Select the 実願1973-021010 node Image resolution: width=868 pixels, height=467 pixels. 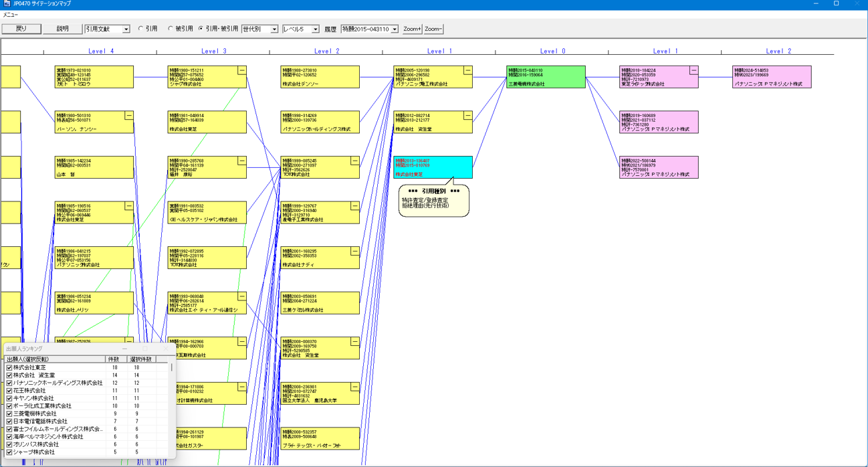coord(94,77)
